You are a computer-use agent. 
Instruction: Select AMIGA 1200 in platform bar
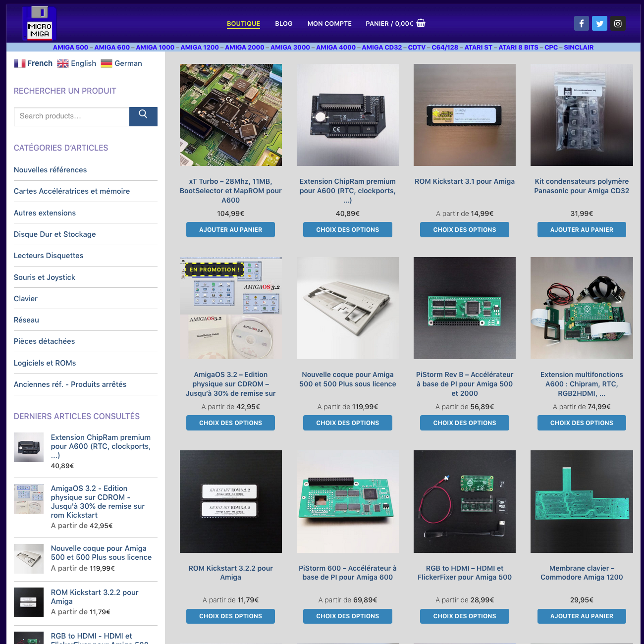200,48
